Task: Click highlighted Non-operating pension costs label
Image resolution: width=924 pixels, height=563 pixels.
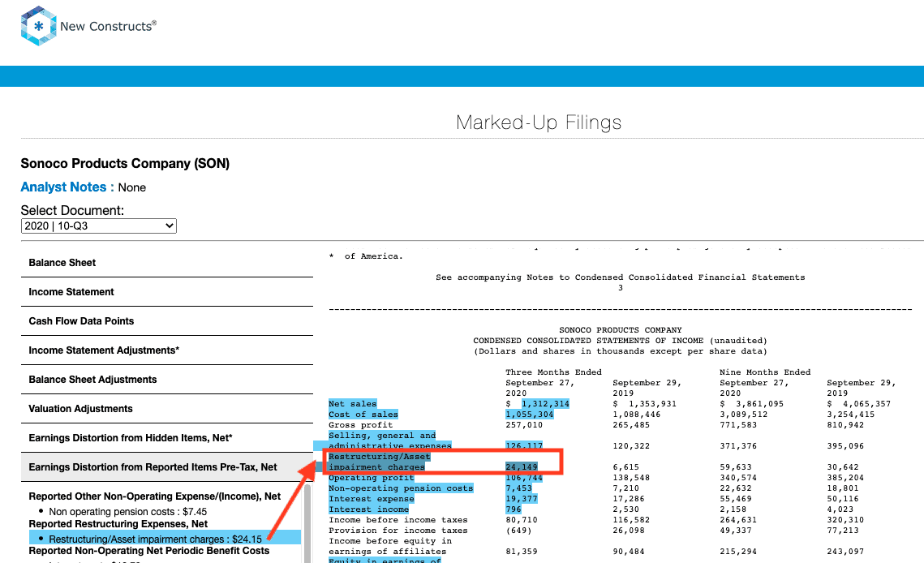Action: (x=401, y=488)
